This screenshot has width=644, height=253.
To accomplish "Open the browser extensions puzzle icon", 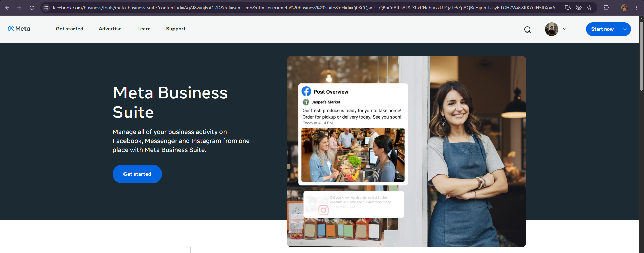I will [606, 8].
